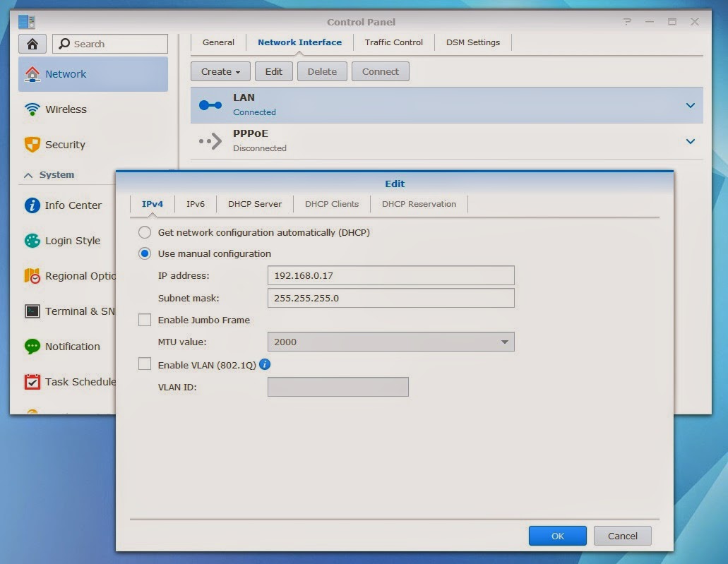The image size is (728, 564).
Task: Select the PPPoE Disconnected row
Action: (447, 141)
